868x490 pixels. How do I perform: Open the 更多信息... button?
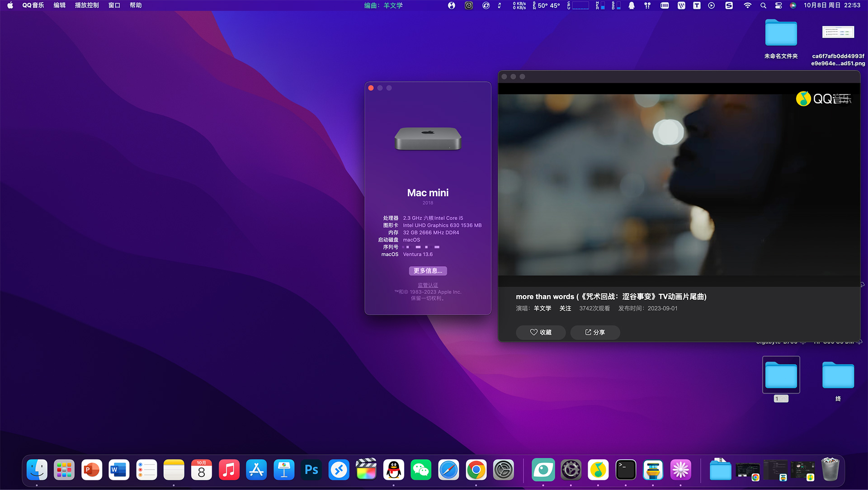tap(428, 271)
